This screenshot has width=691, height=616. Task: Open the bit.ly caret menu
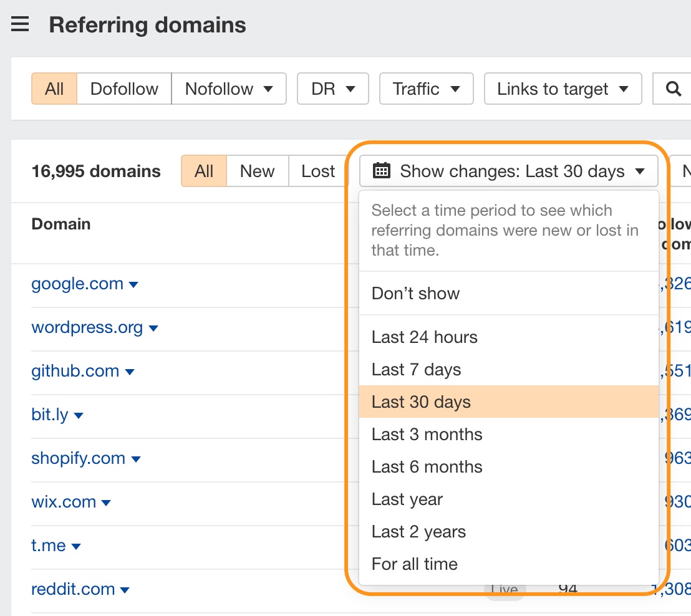click(x=79, y=416)
